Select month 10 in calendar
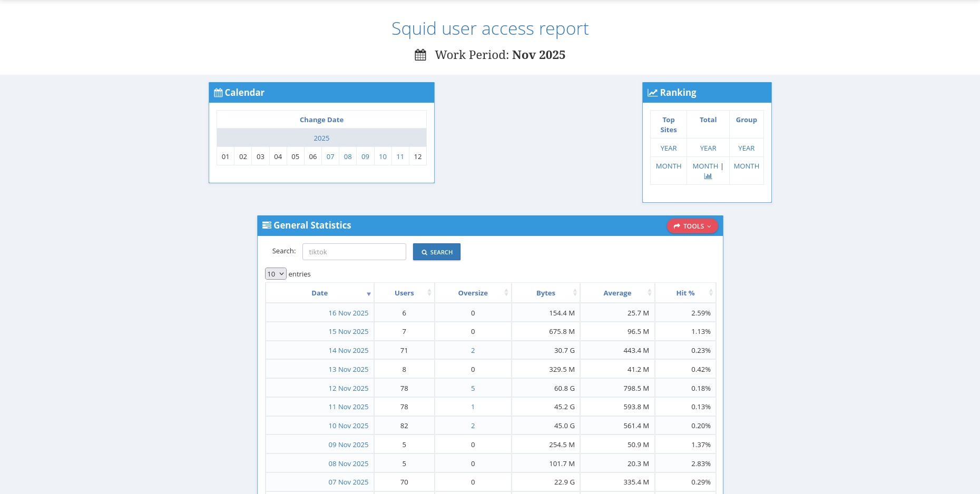This screenshot has width=980, height=494. click(x=383, y=156)
